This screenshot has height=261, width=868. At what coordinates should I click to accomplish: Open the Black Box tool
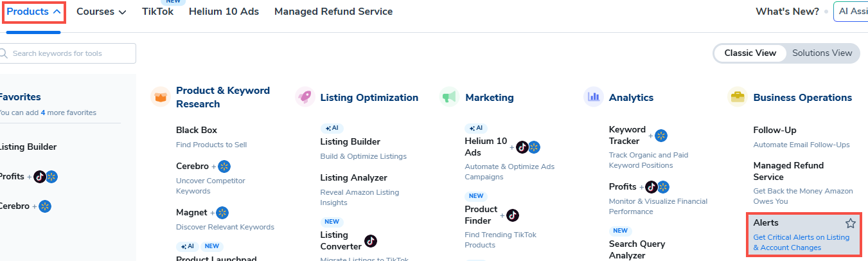pos(197,130)
